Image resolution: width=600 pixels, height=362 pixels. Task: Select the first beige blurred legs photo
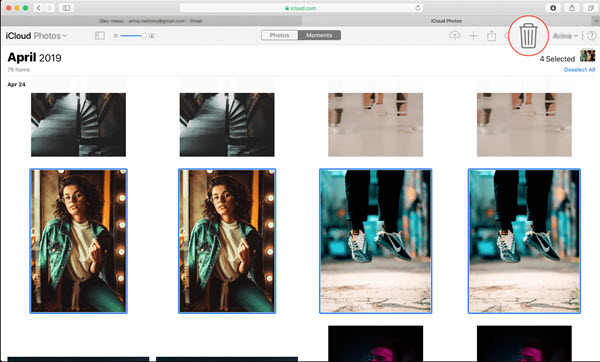point(375,124)
